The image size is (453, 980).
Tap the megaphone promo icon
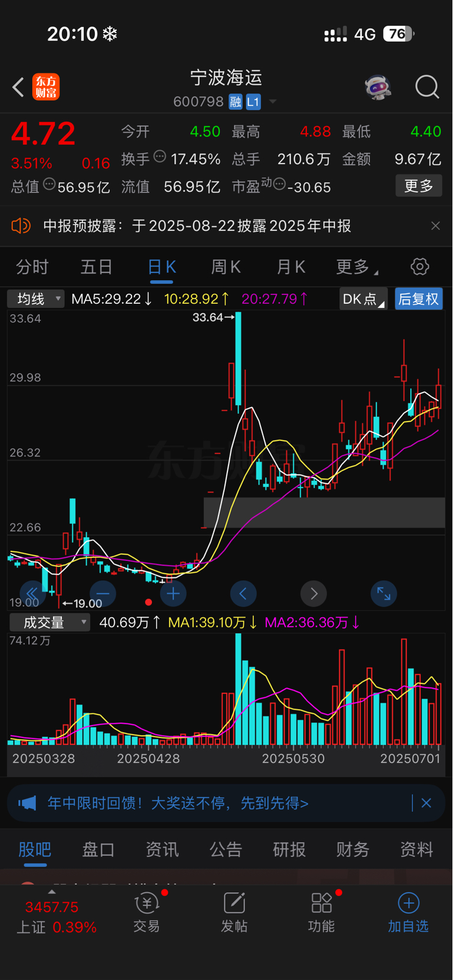pyautogui.click(x=27, y=803)
